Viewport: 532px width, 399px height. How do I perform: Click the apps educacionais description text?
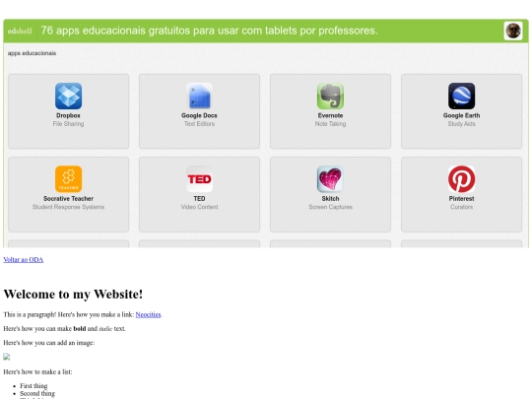pyautogui.click(x=32, y=53)
